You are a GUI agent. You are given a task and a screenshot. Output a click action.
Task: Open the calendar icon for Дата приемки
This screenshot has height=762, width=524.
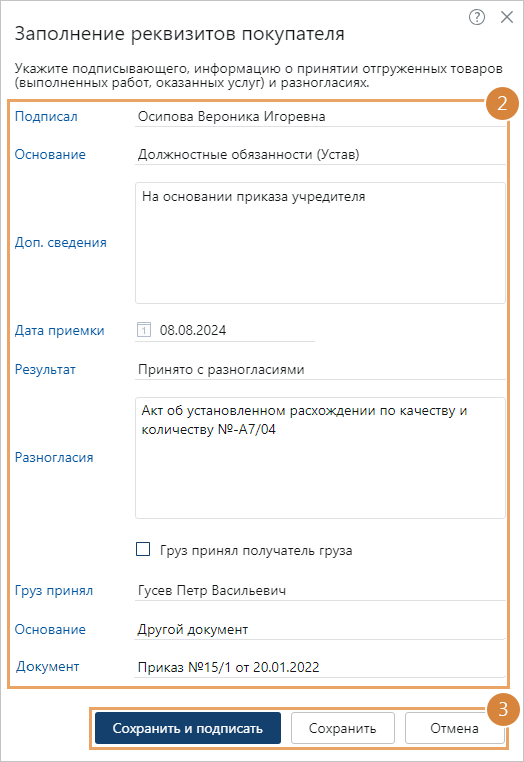pyautogui.click(x=143, y=330)
